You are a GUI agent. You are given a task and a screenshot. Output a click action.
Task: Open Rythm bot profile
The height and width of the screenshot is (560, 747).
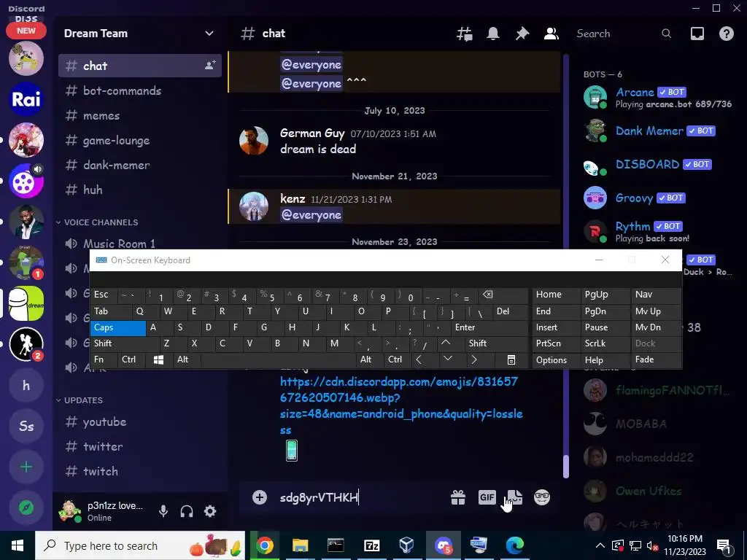pyautogui.click(x=659, y=231)
